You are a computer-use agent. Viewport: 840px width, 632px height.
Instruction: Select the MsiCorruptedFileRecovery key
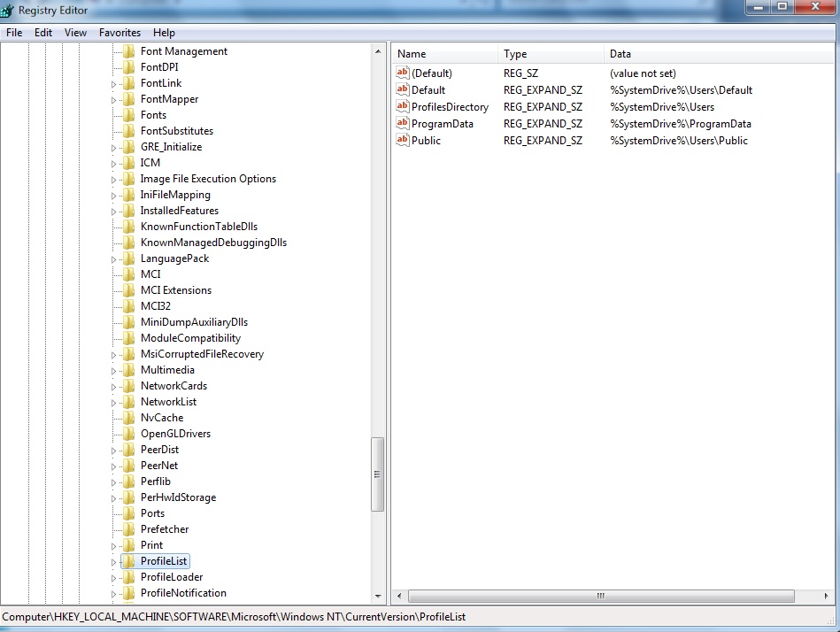[x=202, y=354]
